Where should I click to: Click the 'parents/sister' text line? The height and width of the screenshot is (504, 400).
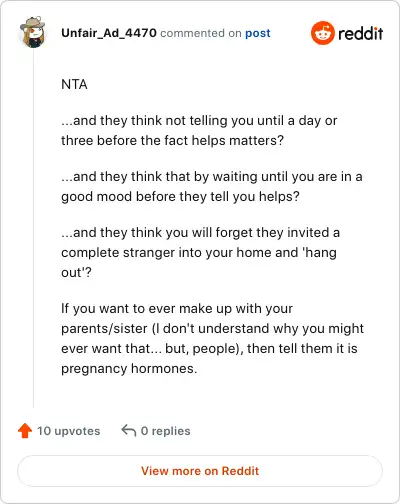click(212, 329)
